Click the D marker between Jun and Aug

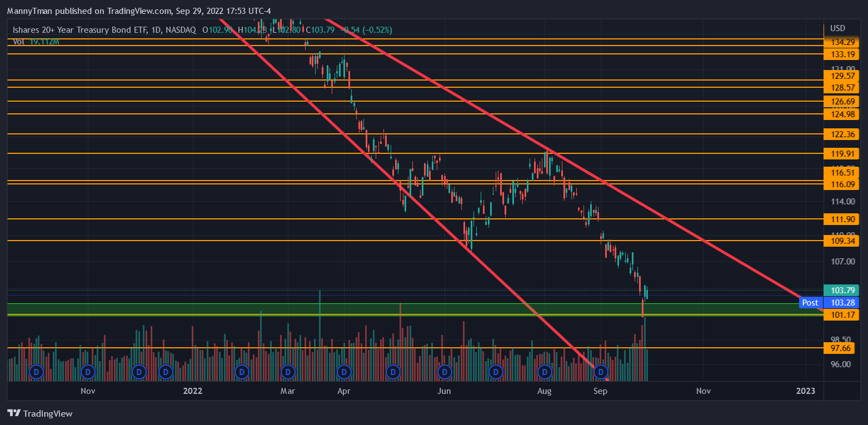coord(495,371)
